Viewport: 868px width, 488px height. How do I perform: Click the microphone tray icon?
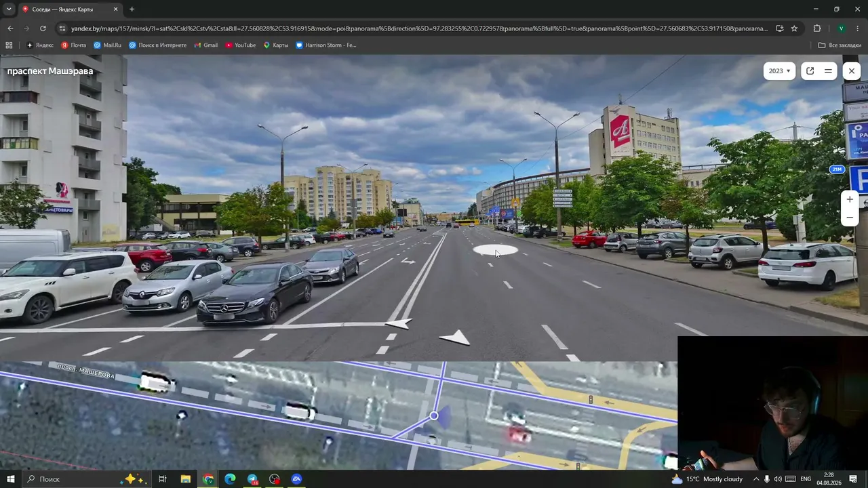[x=767, y=479]
